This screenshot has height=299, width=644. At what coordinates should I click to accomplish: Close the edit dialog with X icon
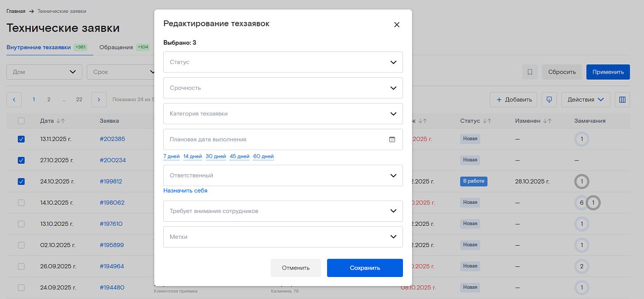(x=397, y=25)
